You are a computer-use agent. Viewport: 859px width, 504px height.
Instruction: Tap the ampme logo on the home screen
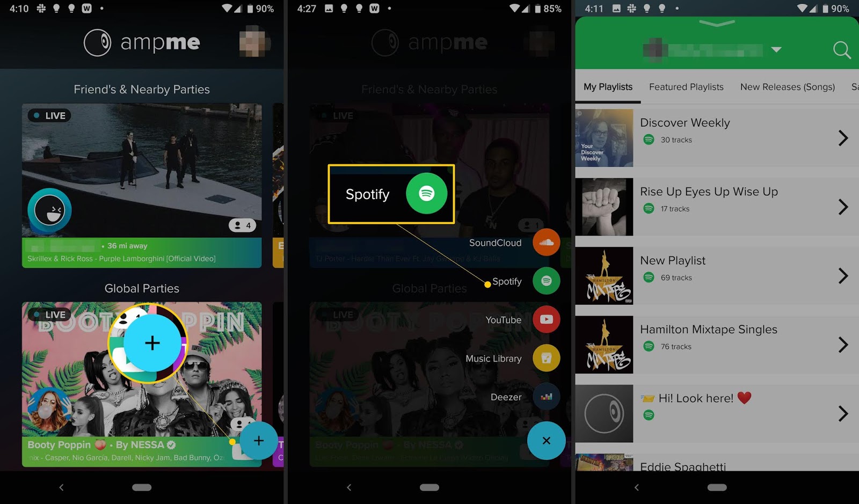point(142,42)
